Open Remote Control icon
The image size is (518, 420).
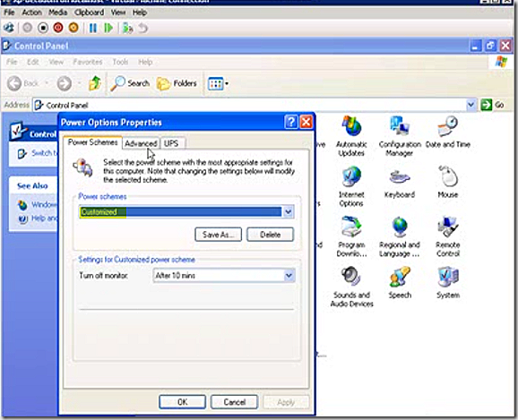coord(447,236)
